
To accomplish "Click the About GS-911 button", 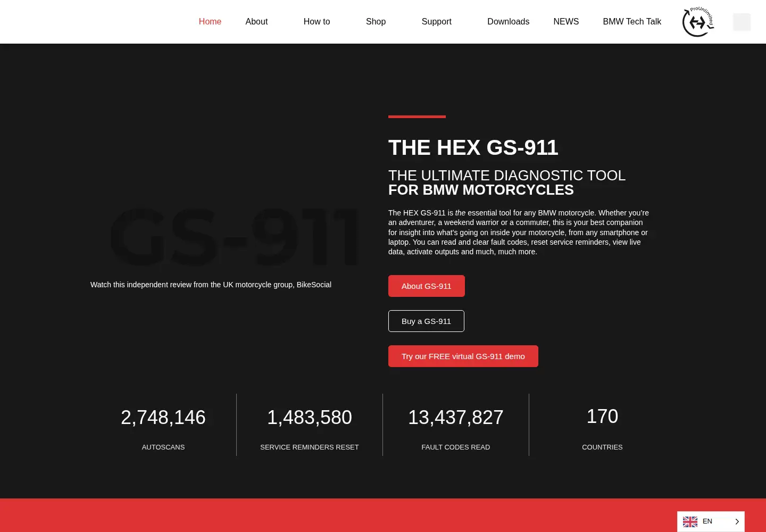I will coord(427,286).
